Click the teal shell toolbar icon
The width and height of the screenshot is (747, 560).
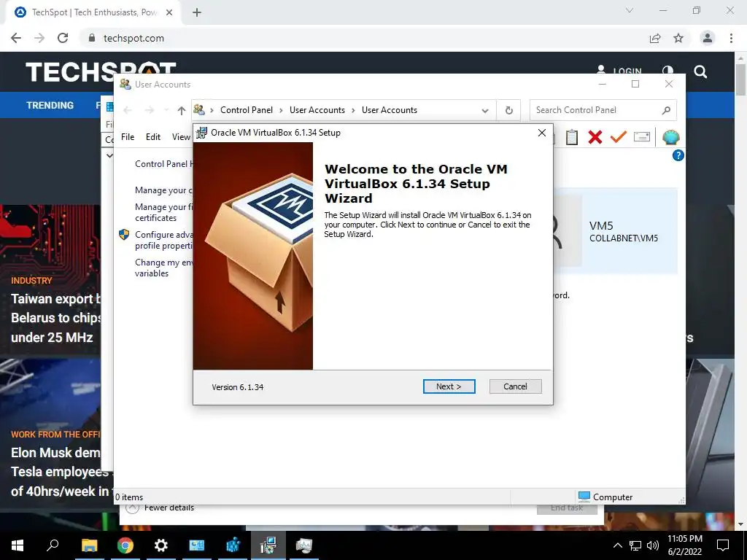tap(671, 138)
